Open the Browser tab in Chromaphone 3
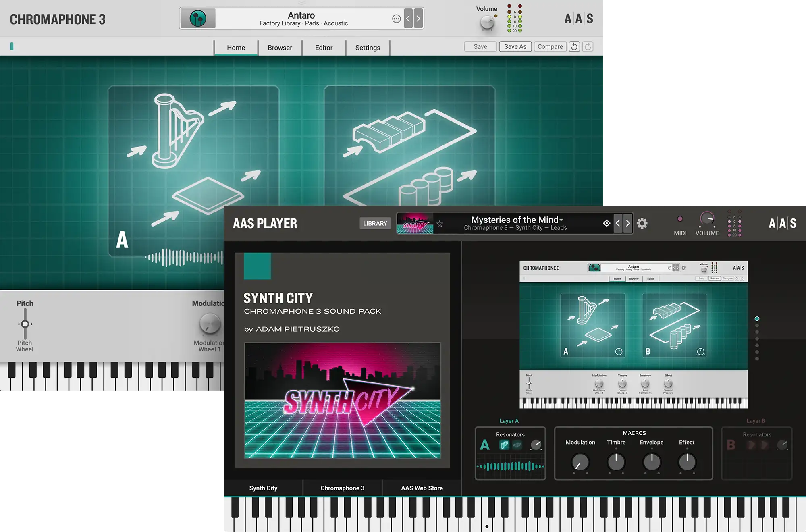This screenshot has width=806, height=532. [x=280, y=48]
